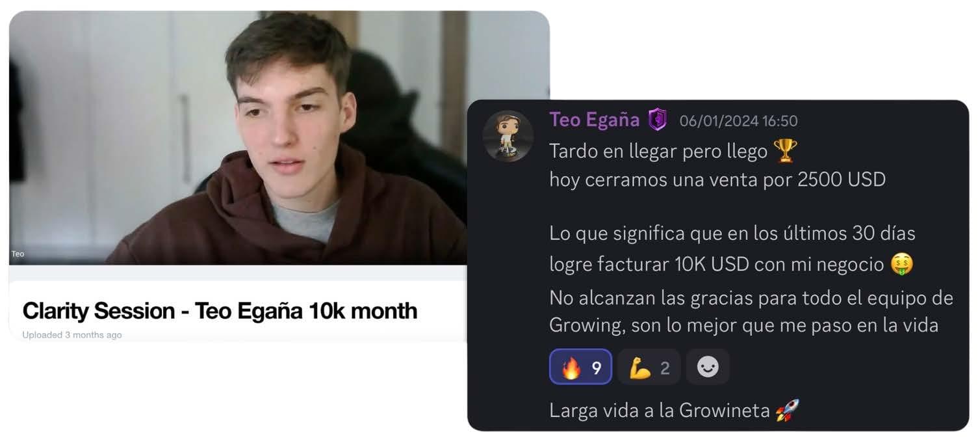Open the add reaction smiley button
The image size is (980, 443).
point(708,368)
